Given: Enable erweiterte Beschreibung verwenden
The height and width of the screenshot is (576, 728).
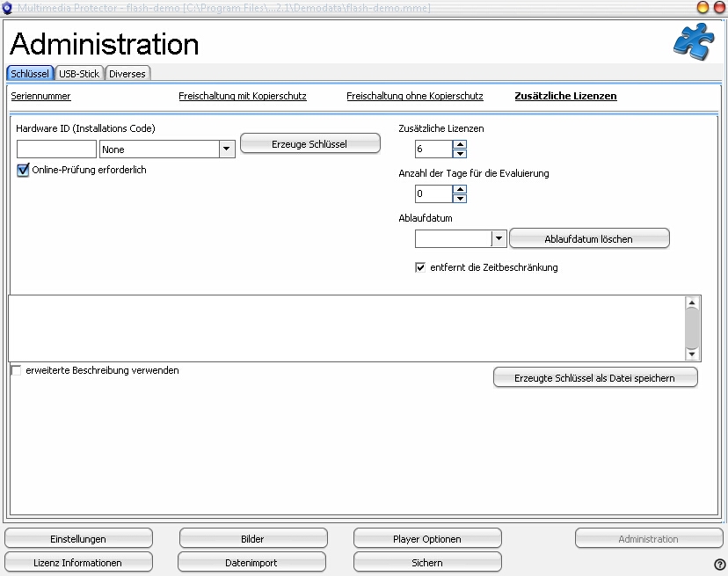Looking at the screenshot, I should tap(16, 371).
